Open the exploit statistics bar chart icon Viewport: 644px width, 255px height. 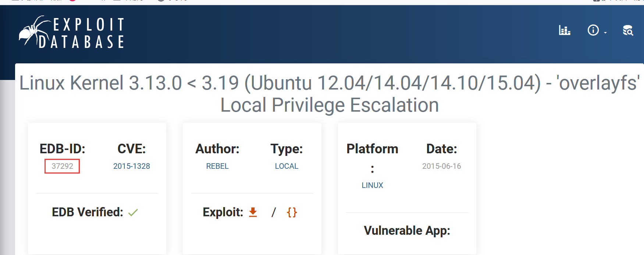pyautogui.click(x=565, y=30)
